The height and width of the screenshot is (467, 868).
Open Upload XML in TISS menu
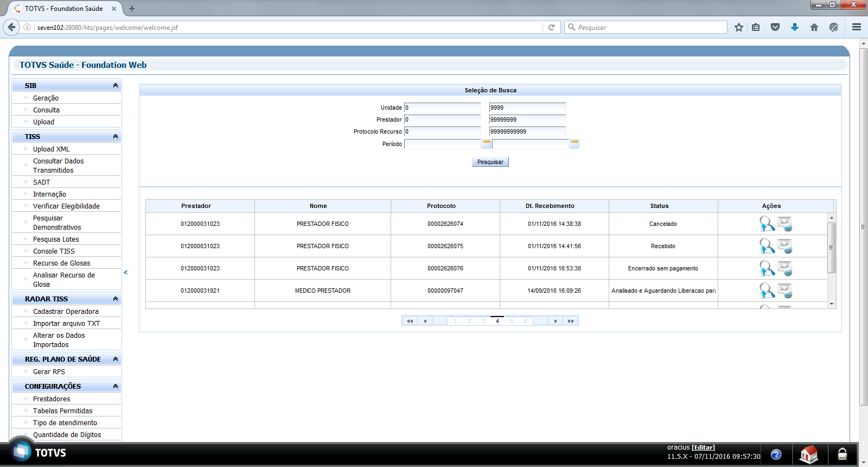coord(51,149)
